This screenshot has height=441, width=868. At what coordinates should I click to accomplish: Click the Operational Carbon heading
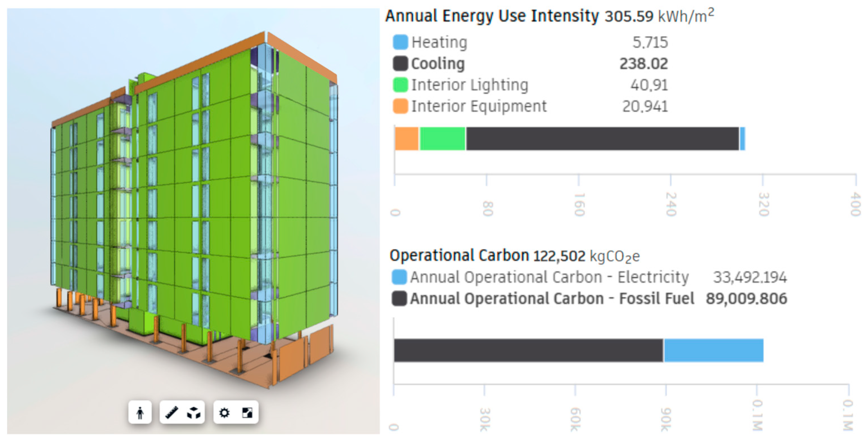[x=459, y=255]
